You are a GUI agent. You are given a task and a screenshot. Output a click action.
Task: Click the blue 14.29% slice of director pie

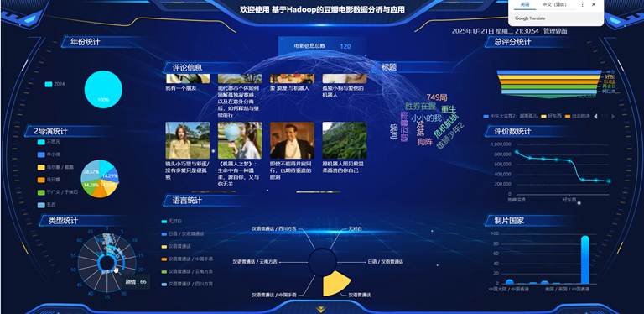coord(110,176)
